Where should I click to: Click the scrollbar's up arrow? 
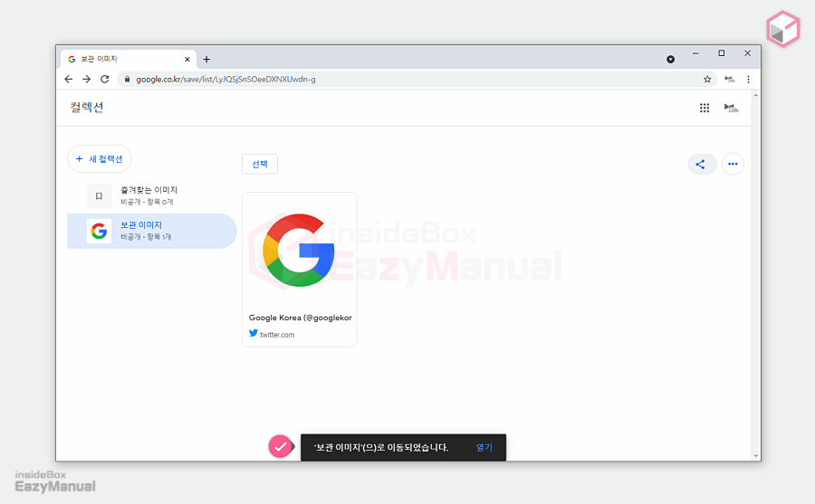756,95
